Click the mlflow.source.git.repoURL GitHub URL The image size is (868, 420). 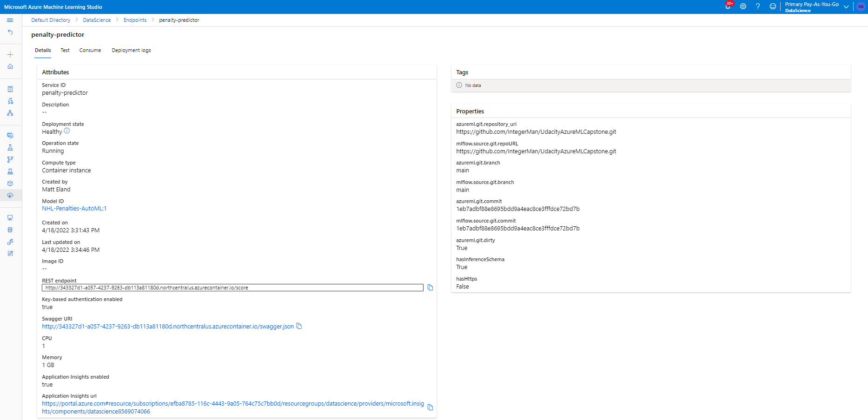point(536,151)
